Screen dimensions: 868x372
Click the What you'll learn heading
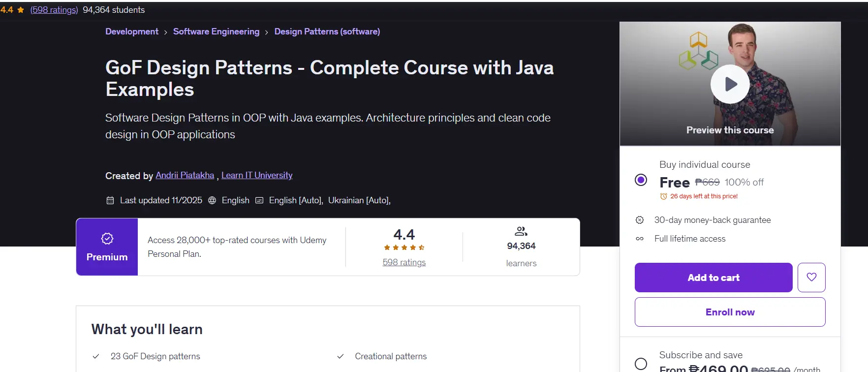(x=147, y=329)
